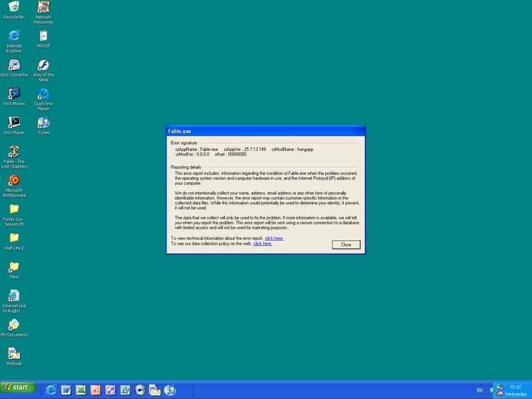Click the tray icon above the red one

point(499,387)
